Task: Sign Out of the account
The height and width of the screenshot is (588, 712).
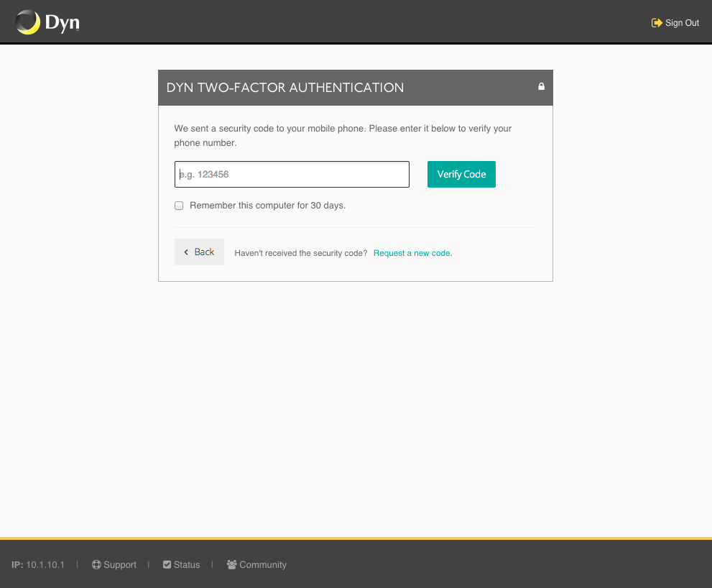Action: click(x=675, y=23)
